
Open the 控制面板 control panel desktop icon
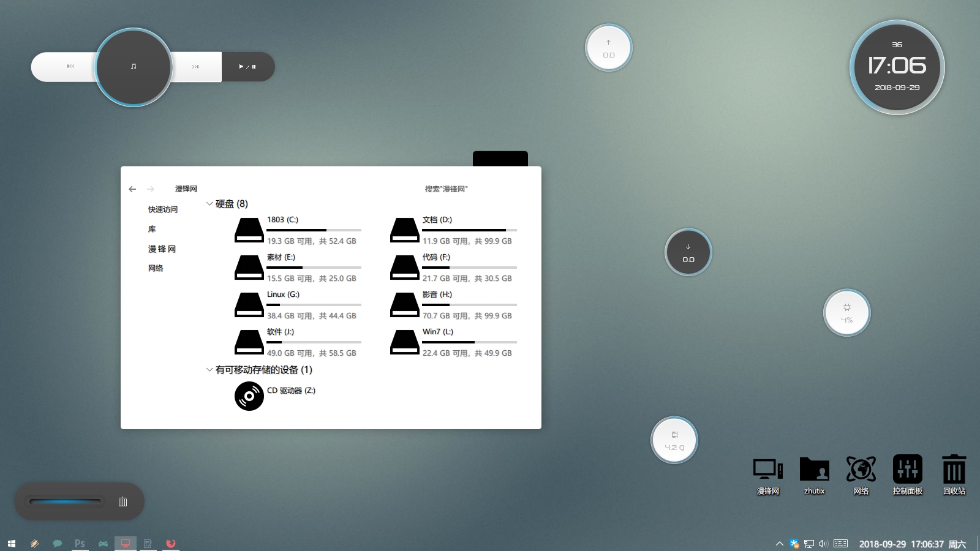(907, 474)
